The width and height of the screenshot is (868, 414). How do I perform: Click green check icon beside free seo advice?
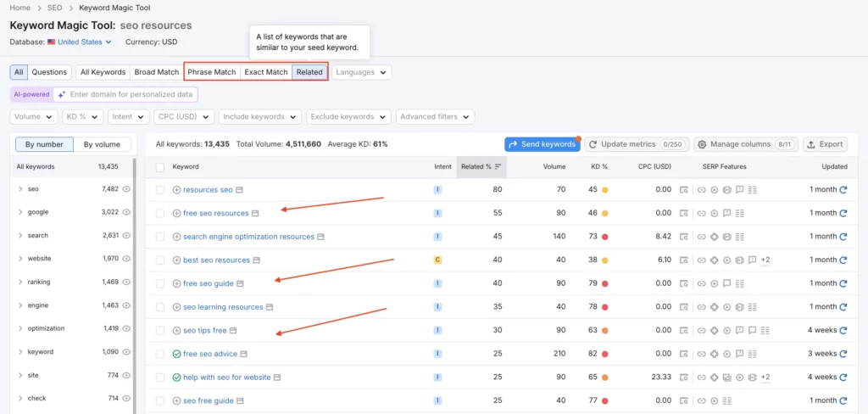pos(176,354)
